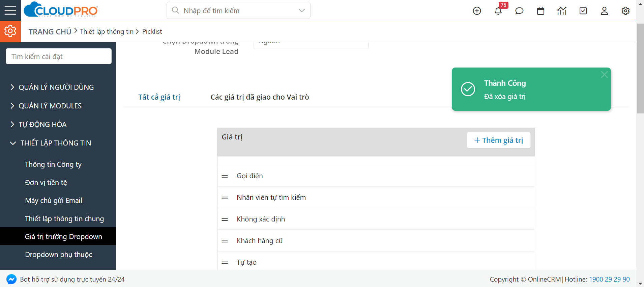
Task: Grab drag handle for Gọi điện
Action: tap(225, 176)
